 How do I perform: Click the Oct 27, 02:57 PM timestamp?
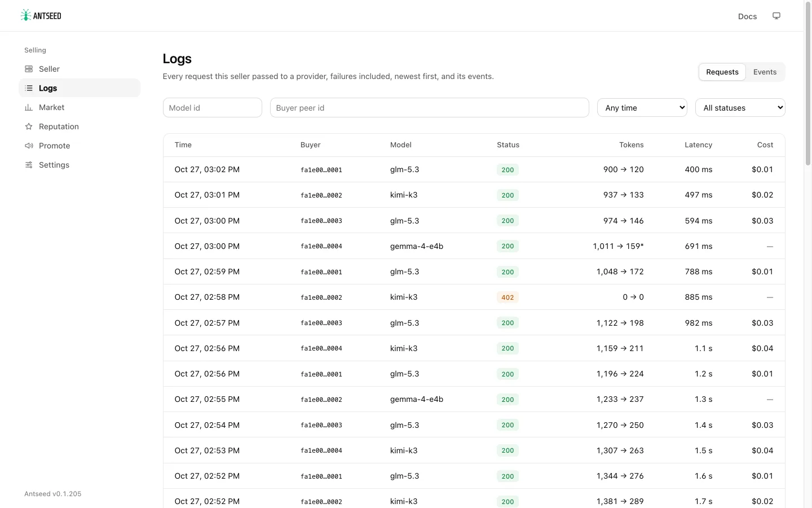point(207,323)
